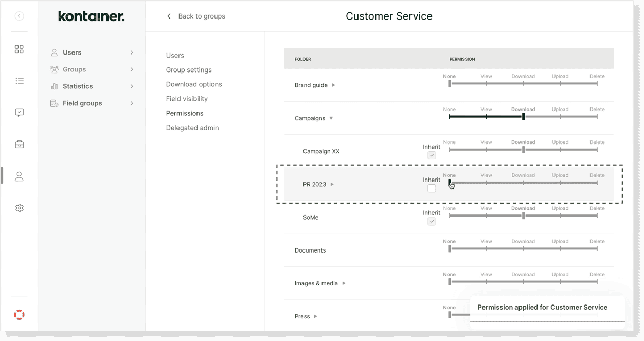Expand the PR 2023 subfolder

(x=332, y=184)
